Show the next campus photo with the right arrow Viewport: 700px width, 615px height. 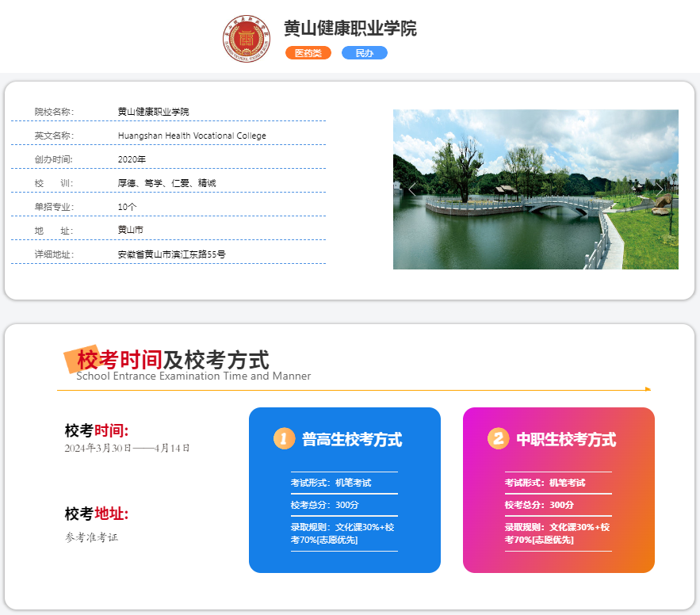660,189
